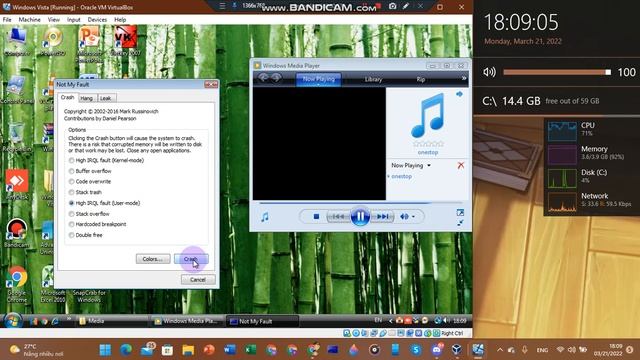Skip to previous track in Media Player
The height and width of the screenshot is (360, 640).
tap(338, 217)
